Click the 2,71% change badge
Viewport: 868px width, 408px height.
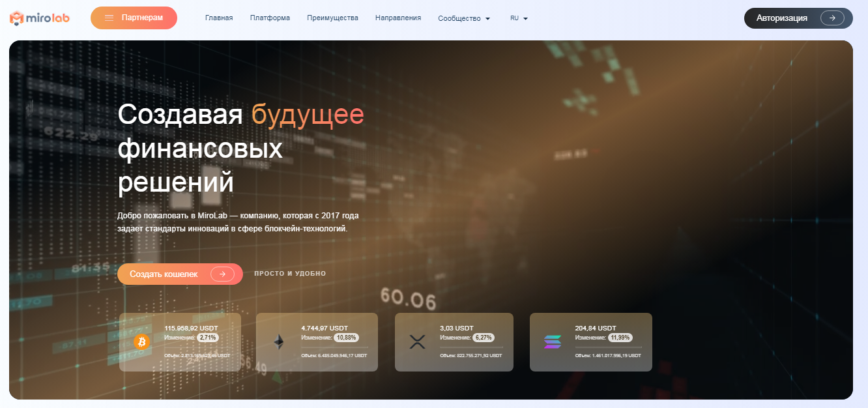click(x=207, y=338)
